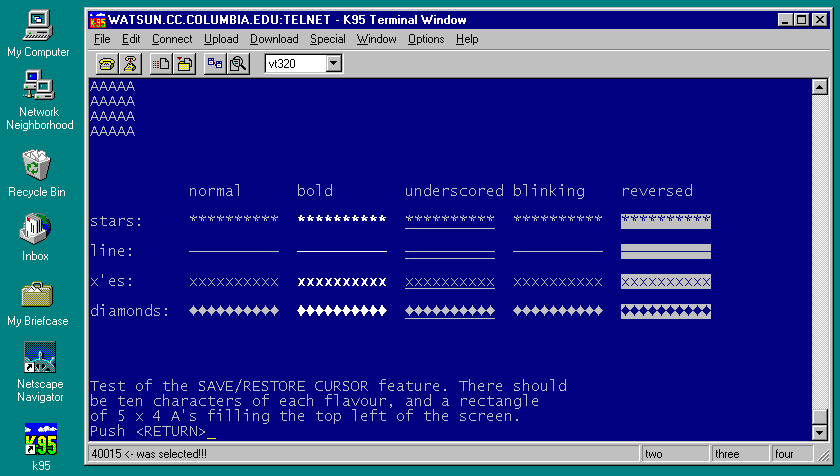
Task: Click the scroll up arrow of terminal scrollbar
Action: tap(820, 87)
